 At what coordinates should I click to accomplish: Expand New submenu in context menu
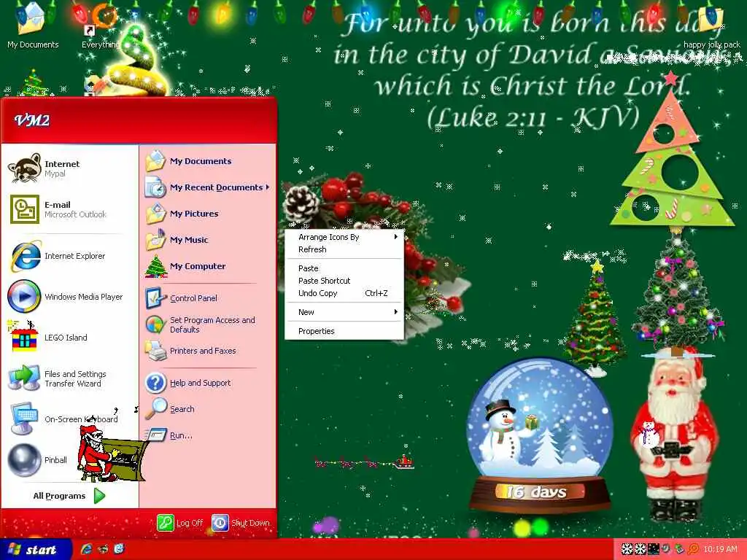(x=344, y=312)
